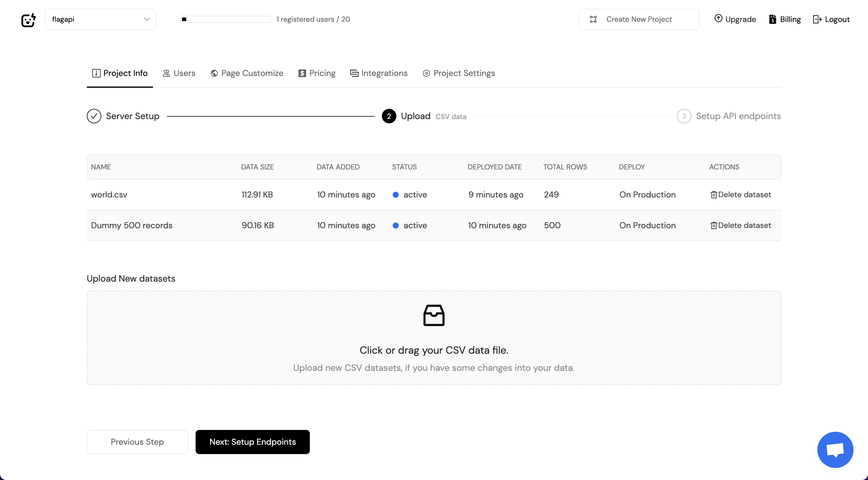Click the blue status dot for world.csv

396,195
